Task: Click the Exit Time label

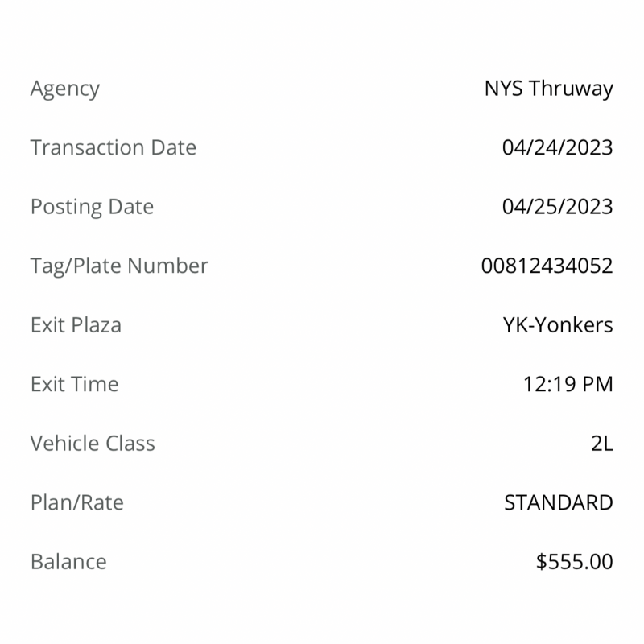Action: (x=74, y=384)
